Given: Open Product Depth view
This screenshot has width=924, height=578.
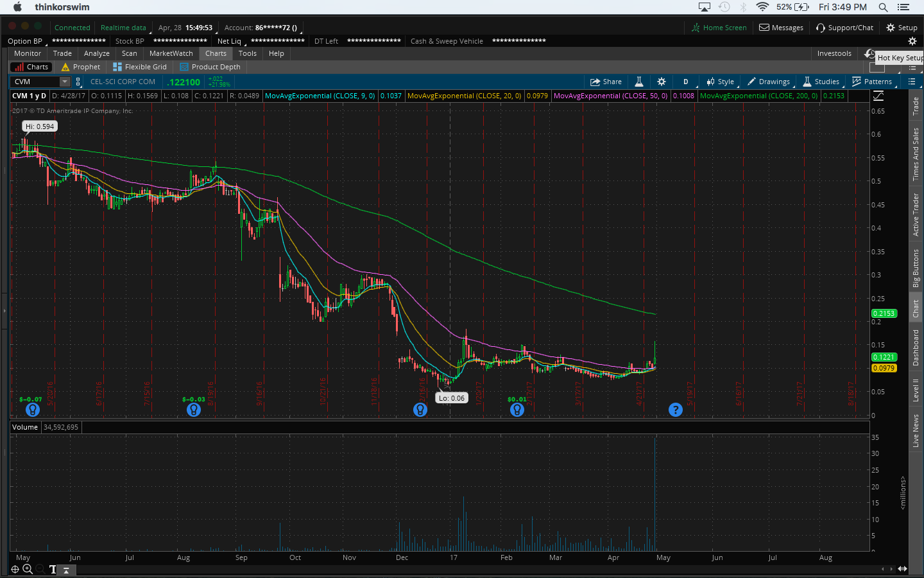Looking at the screenshot, I should pos(210,67).
